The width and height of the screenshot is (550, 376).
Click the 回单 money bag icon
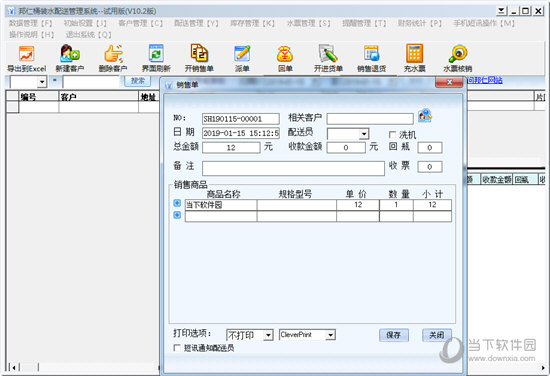pyautogui.click(x=285, y=58)
